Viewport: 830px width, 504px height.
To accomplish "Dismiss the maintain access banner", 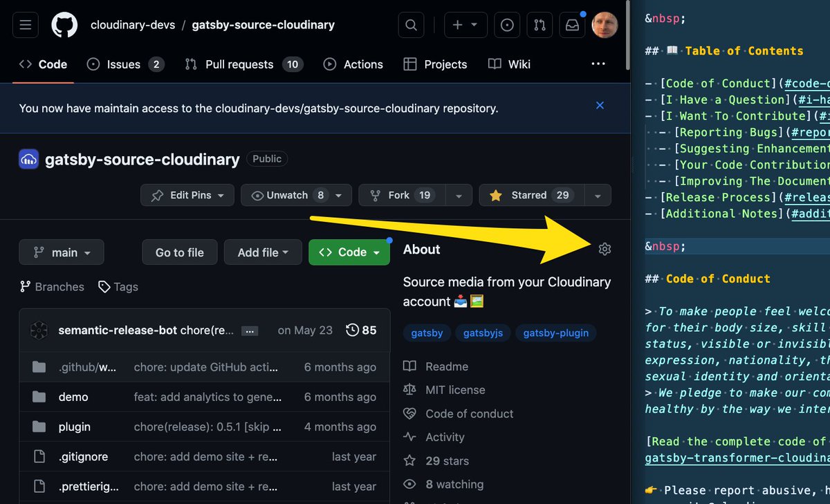I will [x=600, y=106].
